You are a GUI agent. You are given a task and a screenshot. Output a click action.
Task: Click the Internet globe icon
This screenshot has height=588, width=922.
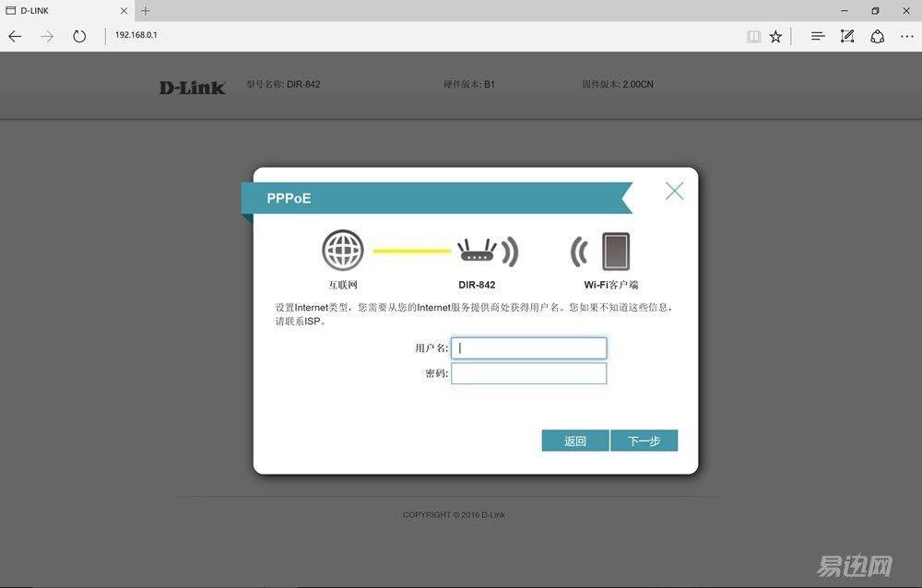pyautogui.click(x=343, y=251)
